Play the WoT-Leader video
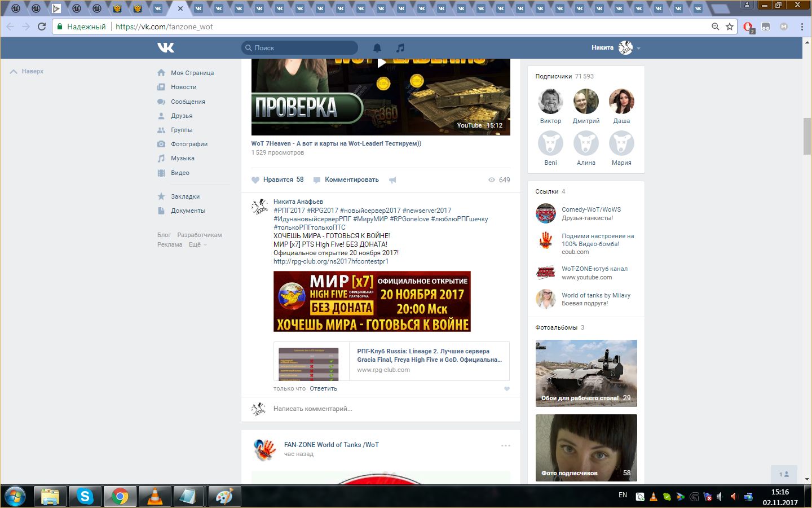 click(x=381, y=63)
